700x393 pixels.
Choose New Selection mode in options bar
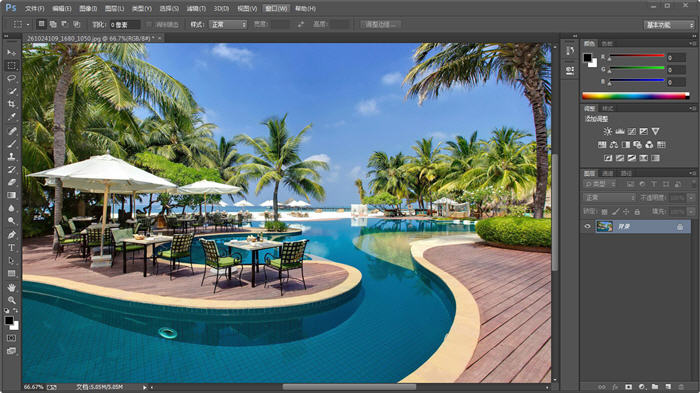[42, 24]
